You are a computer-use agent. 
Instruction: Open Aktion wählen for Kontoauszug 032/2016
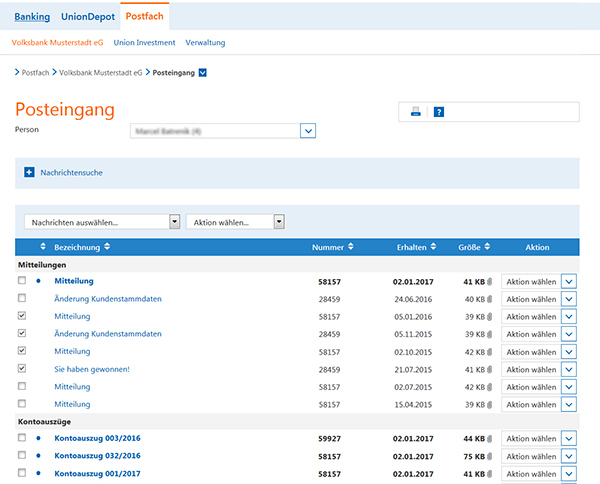(x=539, y=456)
